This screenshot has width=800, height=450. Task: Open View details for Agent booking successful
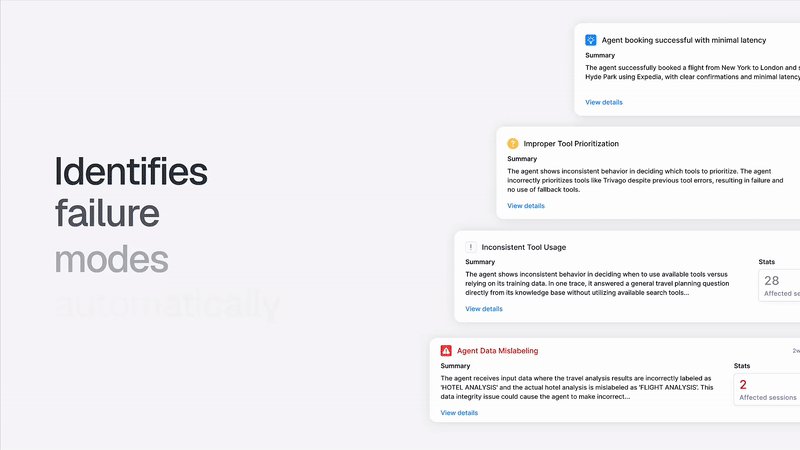pos(604,102)
